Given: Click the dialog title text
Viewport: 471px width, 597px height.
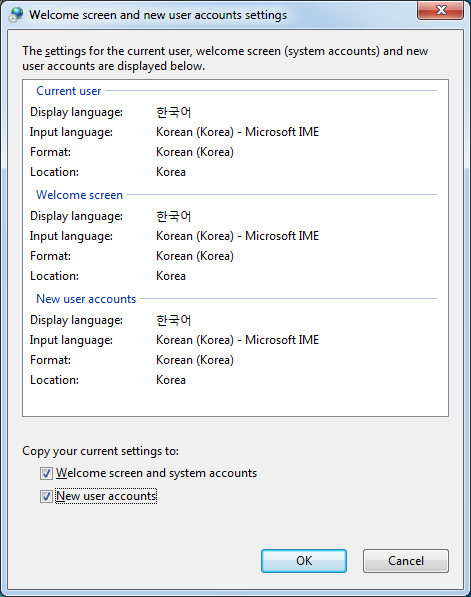Looking at the screenshot, I should point(158,15).
